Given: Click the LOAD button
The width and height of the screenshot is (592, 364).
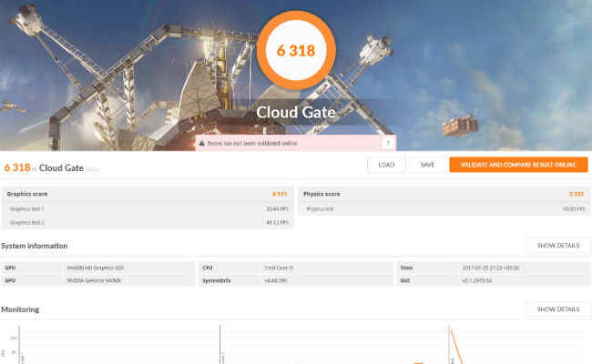Looking at the screenshot, I should pos(386,165).
